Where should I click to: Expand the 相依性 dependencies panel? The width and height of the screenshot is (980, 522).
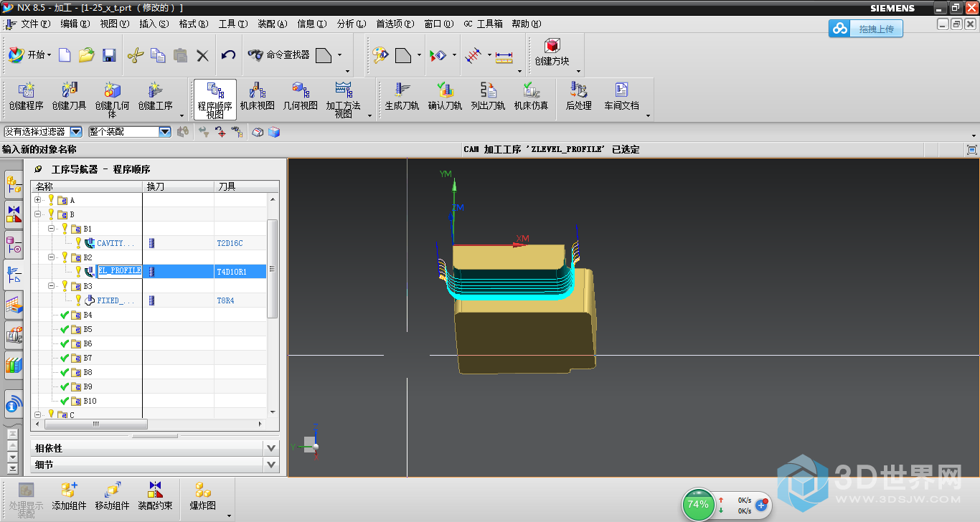pos(271,447)
